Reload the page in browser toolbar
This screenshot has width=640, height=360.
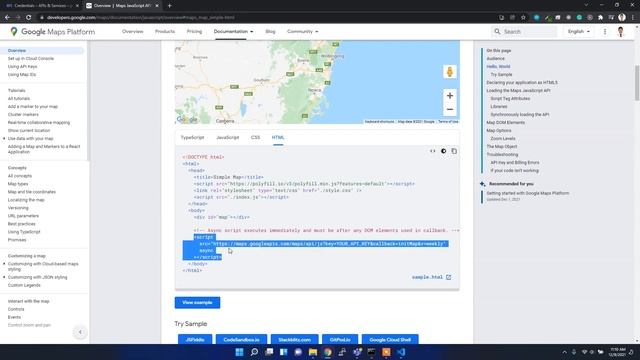coord(29,18)
